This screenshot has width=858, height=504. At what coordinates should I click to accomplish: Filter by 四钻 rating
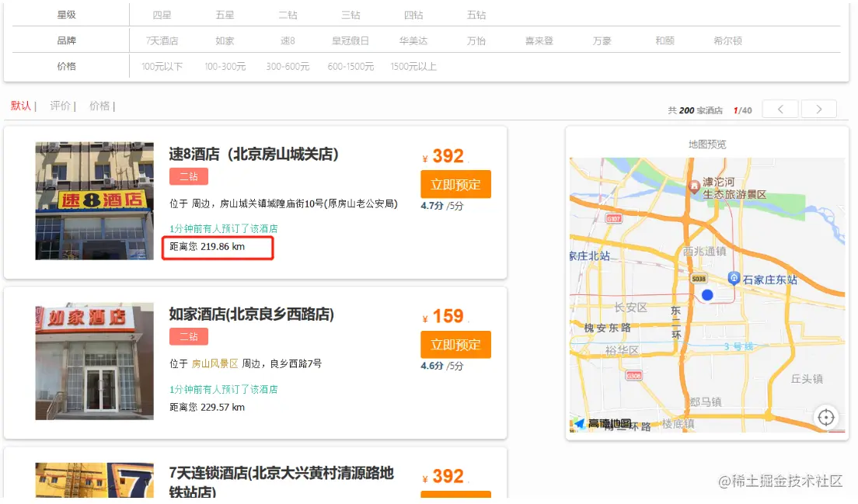(x=413, y=16)
